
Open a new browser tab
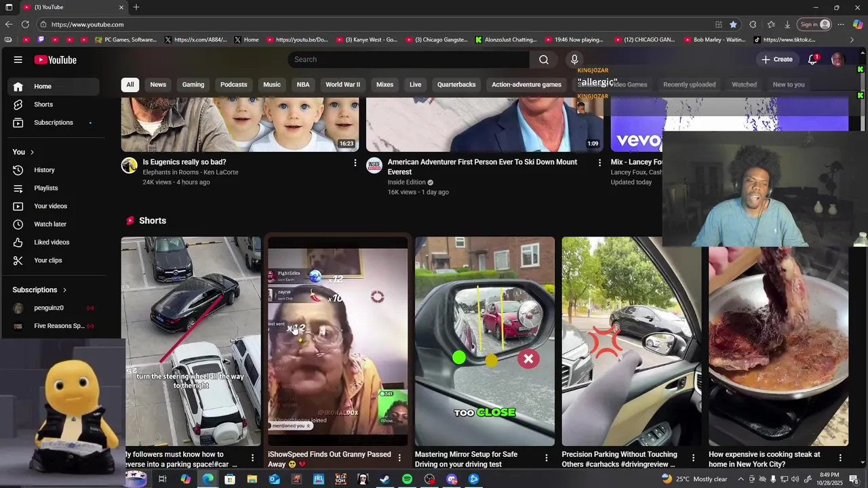coord(136,7)
